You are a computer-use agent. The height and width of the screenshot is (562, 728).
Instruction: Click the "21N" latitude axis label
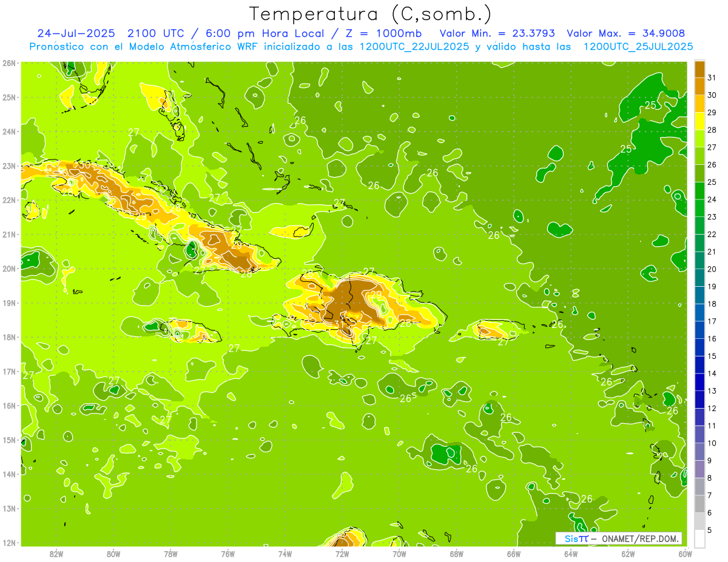point(8,234)
